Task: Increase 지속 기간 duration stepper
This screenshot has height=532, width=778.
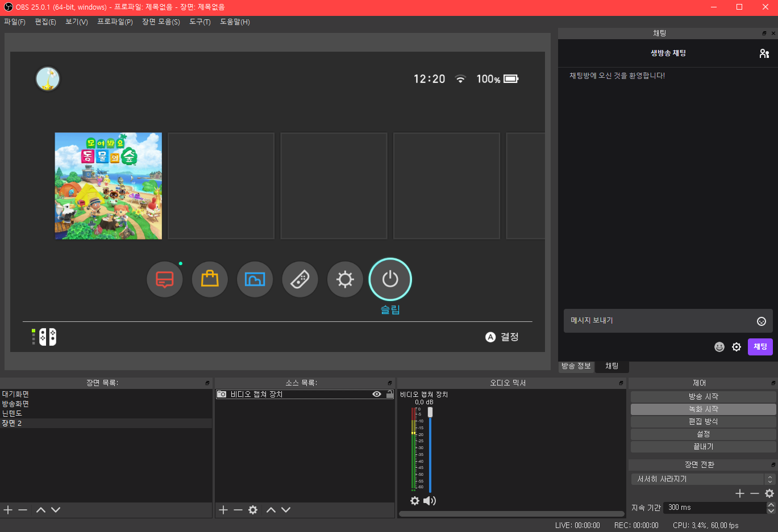Action: pyautogui.click(x=771, y=504)
